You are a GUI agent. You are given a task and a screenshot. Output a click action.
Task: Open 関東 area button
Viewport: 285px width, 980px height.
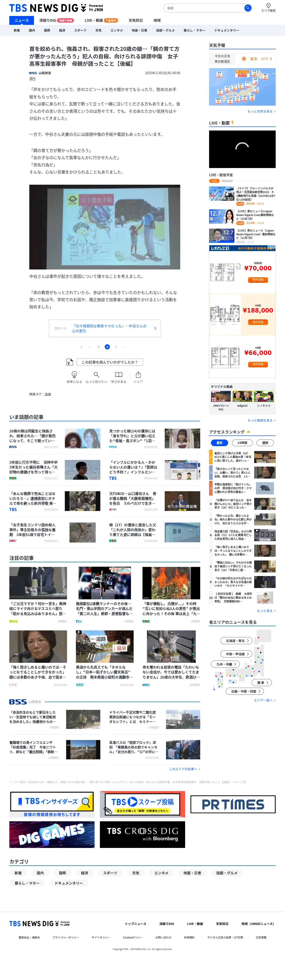coord(262,683)
